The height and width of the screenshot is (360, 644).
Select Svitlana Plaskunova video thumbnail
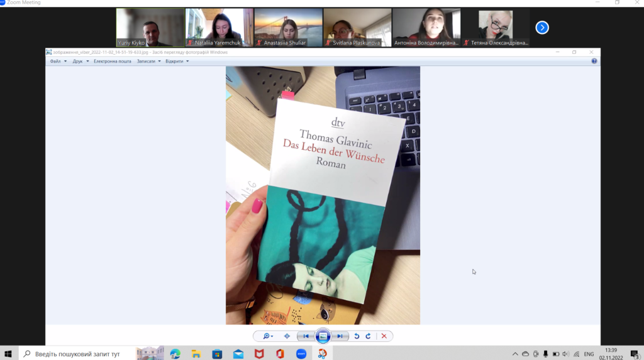(357, 28)
